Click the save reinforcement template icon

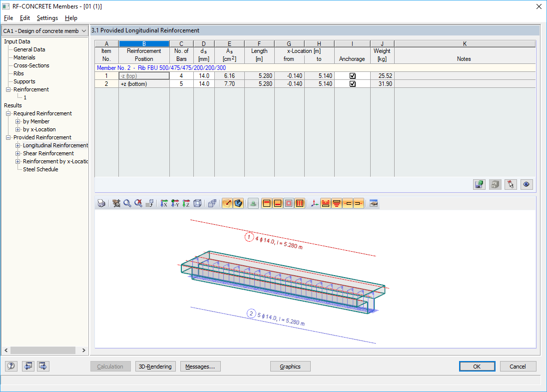pyautogui.click(x=480, y=184)
